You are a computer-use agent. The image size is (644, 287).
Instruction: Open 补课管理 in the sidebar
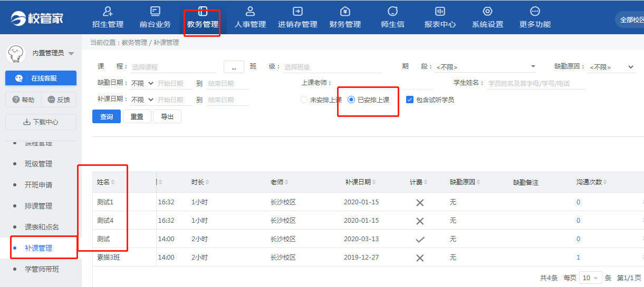pyautogui.click(x=39, y=248)
